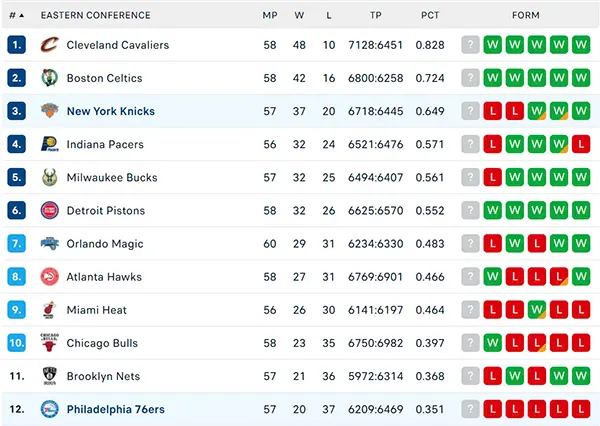Select the Atlanta Hawks logo

click(50, 276)
